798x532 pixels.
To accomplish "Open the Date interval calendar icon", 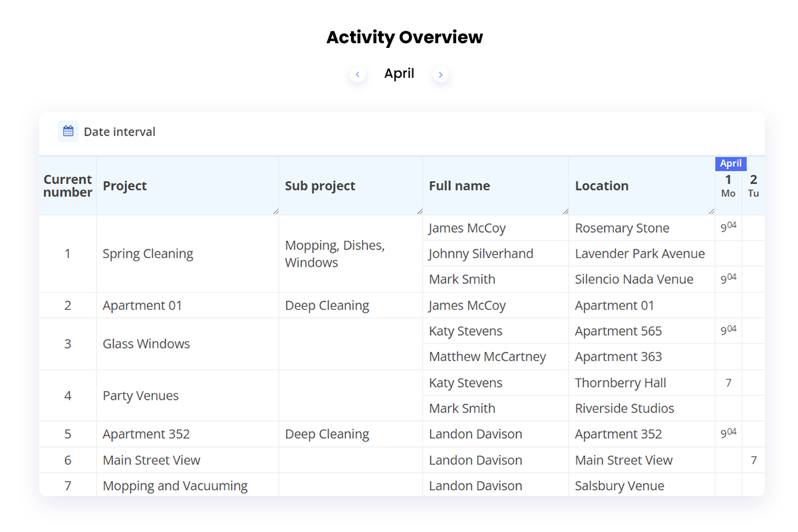I will click(67, 131).
